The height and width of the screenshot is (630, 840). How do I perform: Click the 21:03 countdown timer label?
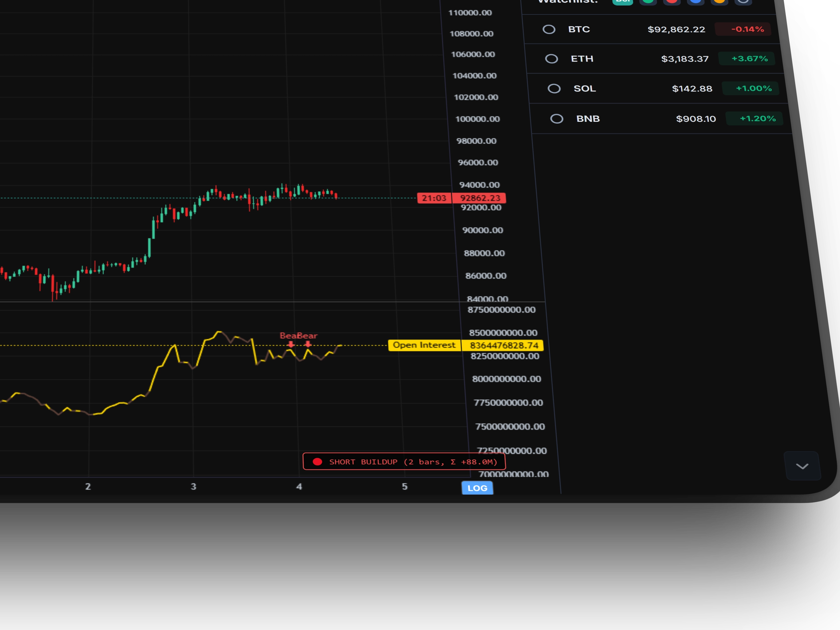pos(434,198)
